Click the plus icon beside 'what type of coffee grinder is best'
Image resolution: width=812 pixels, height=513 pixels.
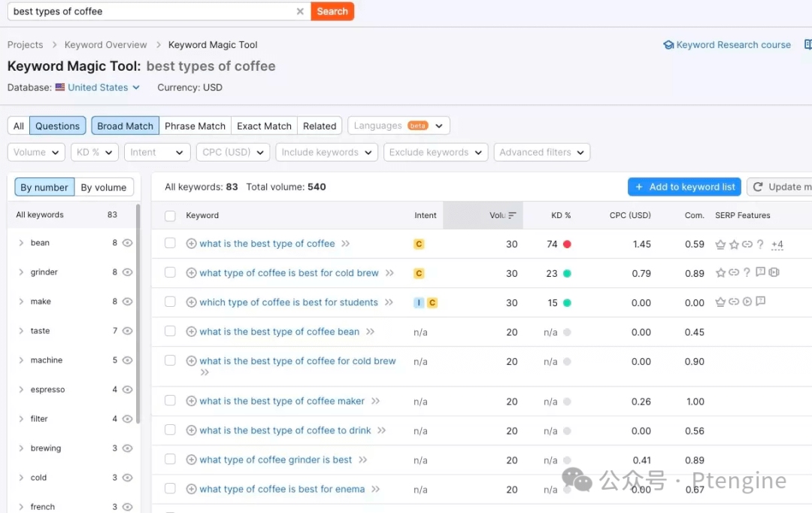pos(191,460)
